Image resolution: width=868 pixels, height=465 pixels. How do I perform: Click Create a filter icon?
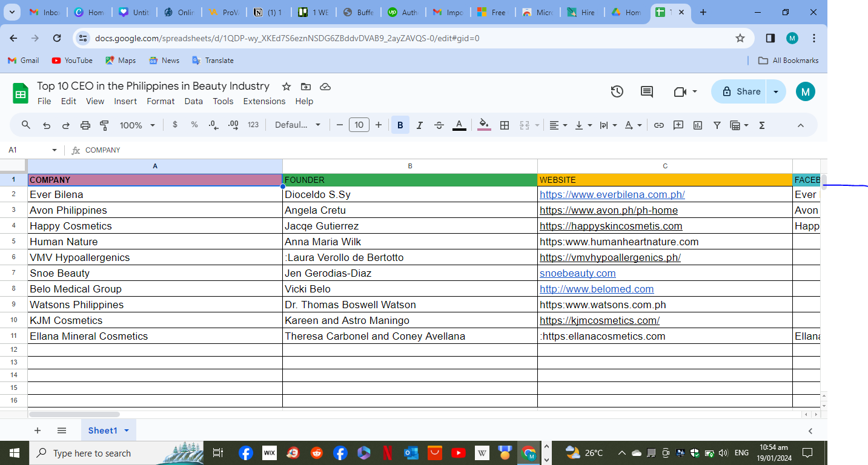point(717,125)
